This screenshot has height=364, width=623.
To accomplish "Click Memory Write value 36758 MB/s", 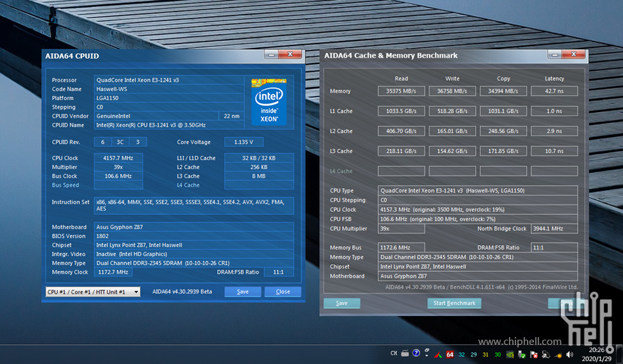I will pyautogui.click(x=452, y=91).
